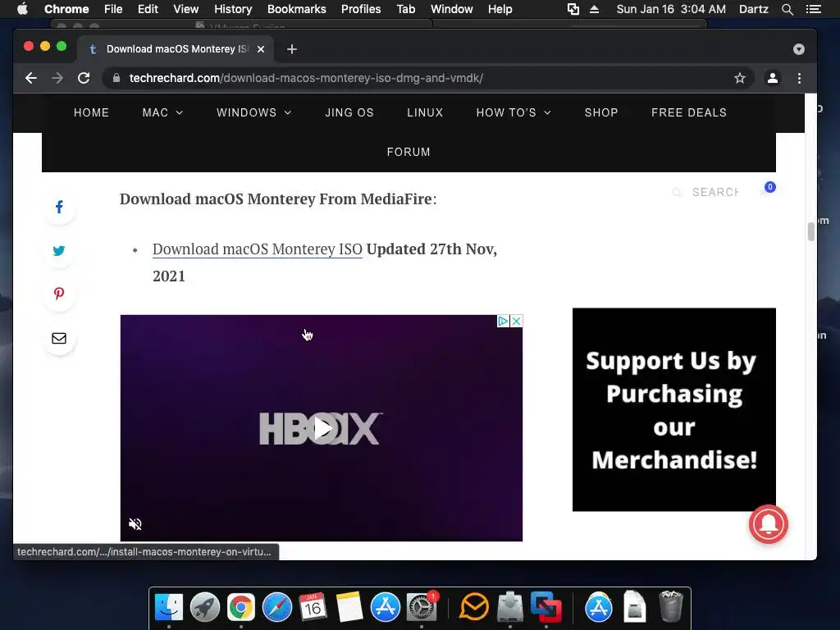Share the article on Twitter
The width and height of the screenshot is (840, 630).
point(59,251)
